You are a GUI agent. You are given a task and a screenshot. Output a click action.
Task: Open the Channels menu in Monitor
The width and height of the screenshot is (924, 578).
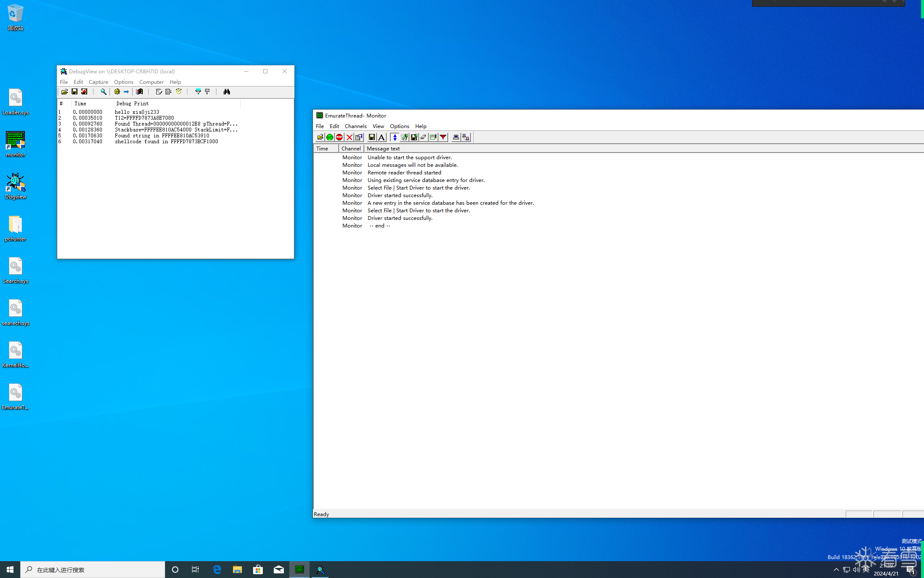tap(355, 126)
